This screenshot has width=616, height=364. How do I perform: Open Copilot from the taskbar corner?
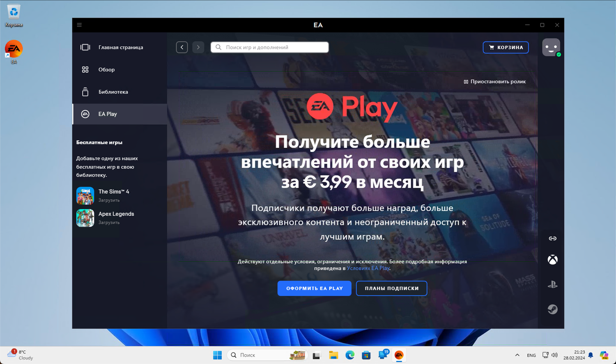pos(604,355)
